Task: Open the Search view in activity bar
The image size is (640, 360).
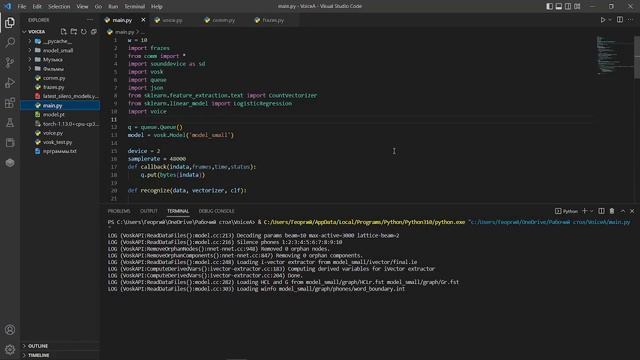Action: click(x=10, y=42)
